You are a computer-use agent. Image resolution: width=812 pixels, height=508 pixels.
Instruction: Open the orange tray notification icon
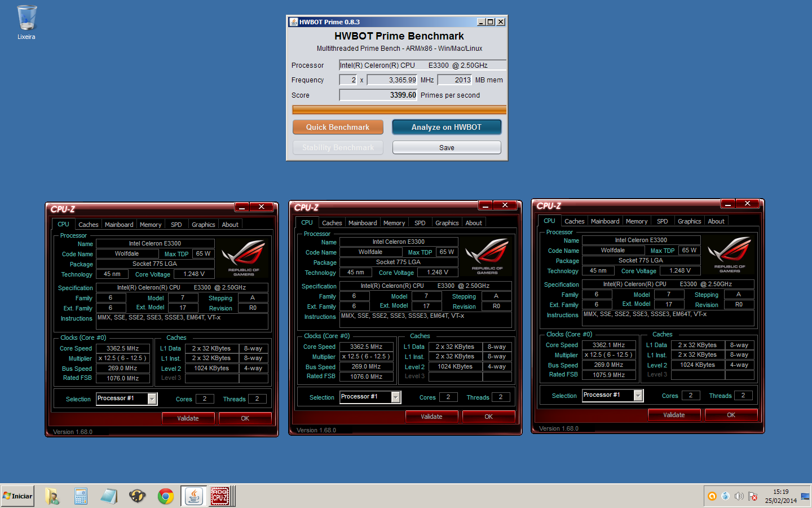(712, 496)
